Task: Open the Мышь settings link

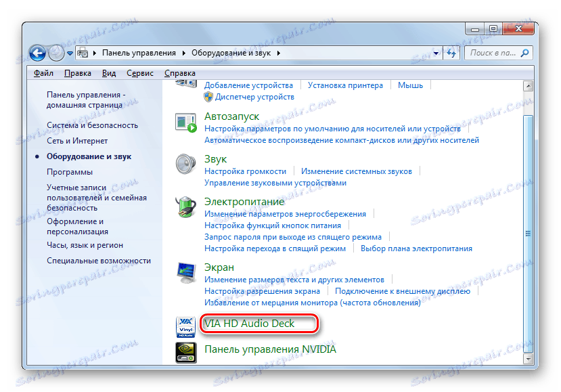Action: (x=410, y=85)
